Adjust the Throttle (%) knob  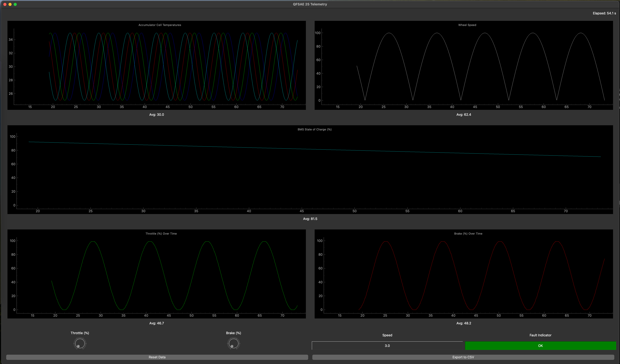(x=80, y=343)
